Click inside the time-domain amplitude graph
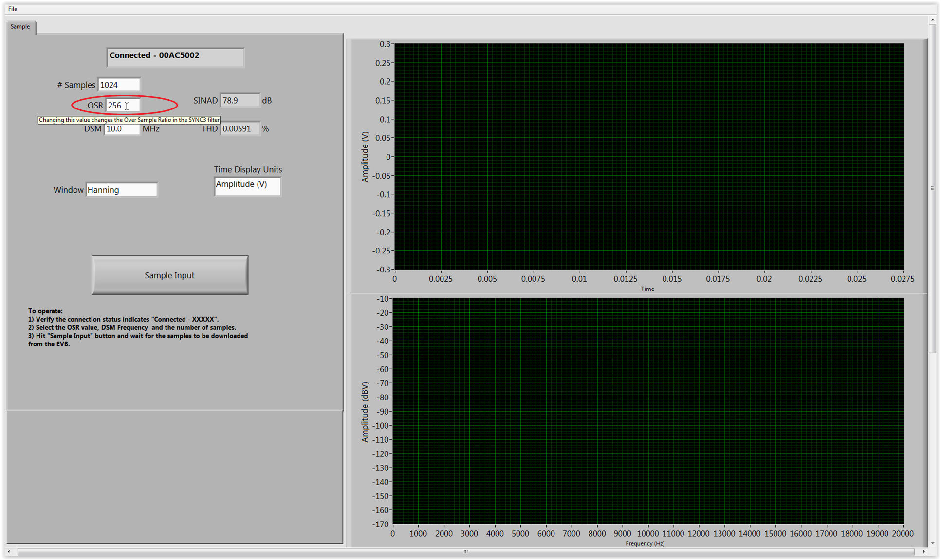Screen dimensions: 941x560 click(x=648, y=156)
